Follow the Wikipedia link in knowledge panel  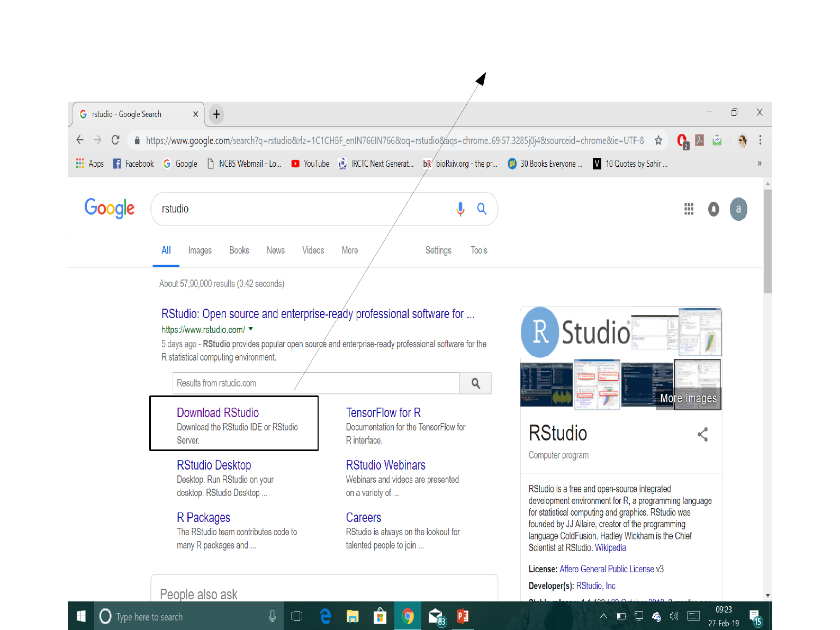tap(610, 548)
